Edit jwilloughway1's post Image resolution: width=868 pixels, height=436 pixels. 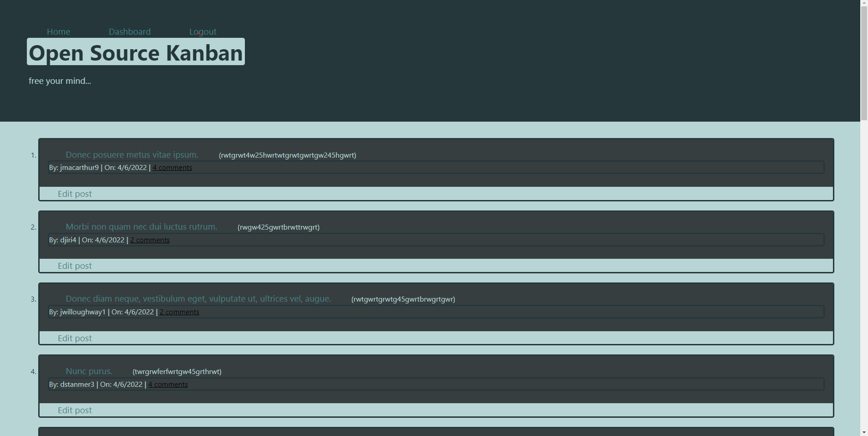pyautogui.click(x=74, y=338)
